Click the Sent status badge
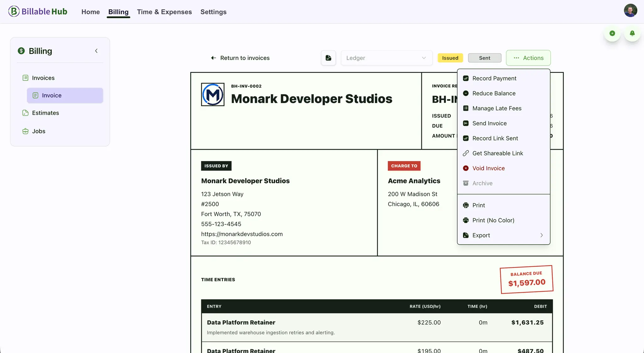 tap(485, 58)
